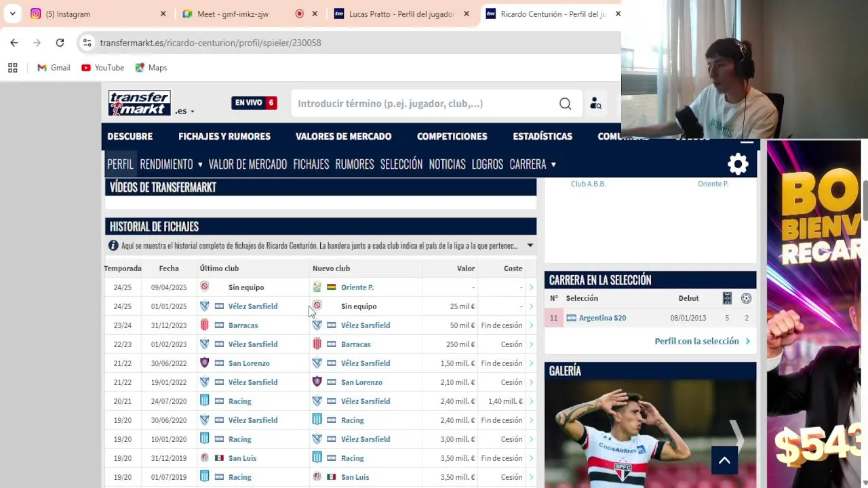Select the FICHAJES player tab

(311, 164)
